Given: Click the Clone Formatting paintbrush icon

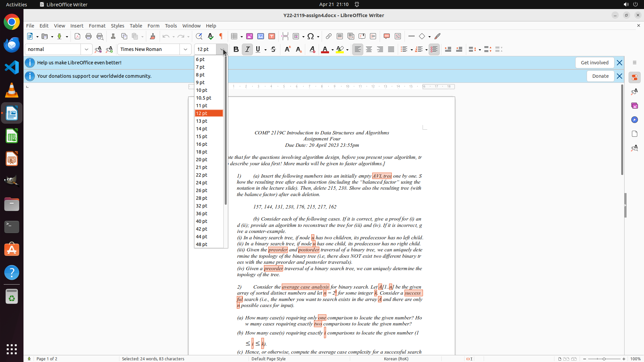Looking at the screenshot, I should 153,36.
